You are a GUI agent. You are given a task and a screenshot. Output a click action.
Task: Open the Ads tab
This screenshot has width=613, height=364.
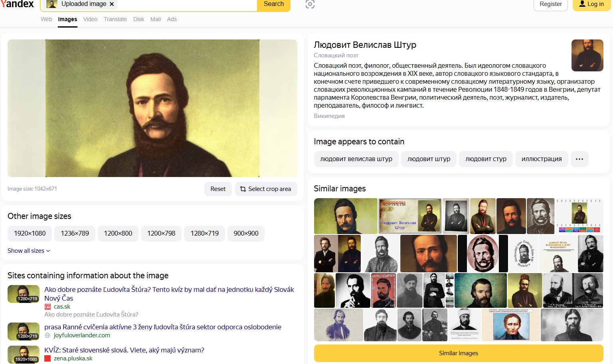click(172, 19)
